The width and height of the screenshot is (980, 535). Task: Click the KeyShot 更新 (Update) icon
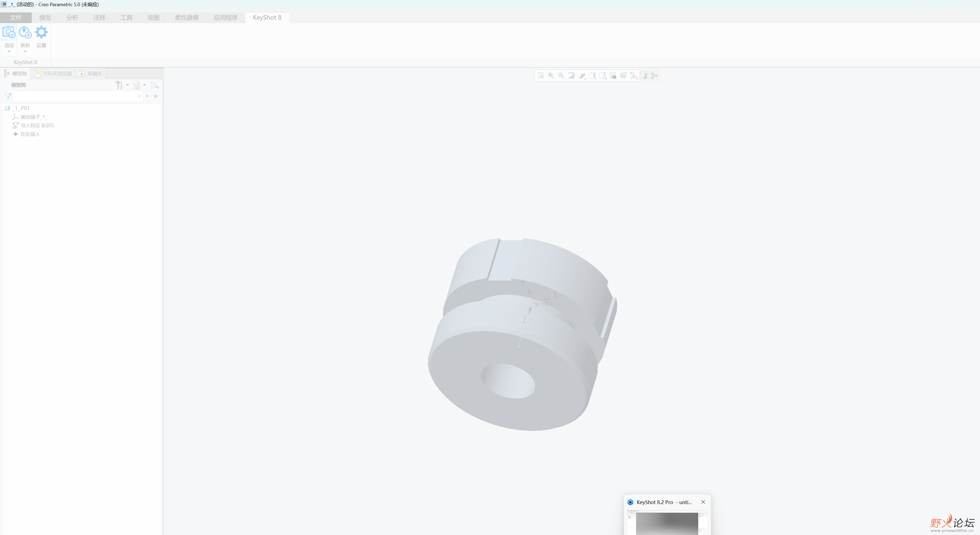pos(25,33)
